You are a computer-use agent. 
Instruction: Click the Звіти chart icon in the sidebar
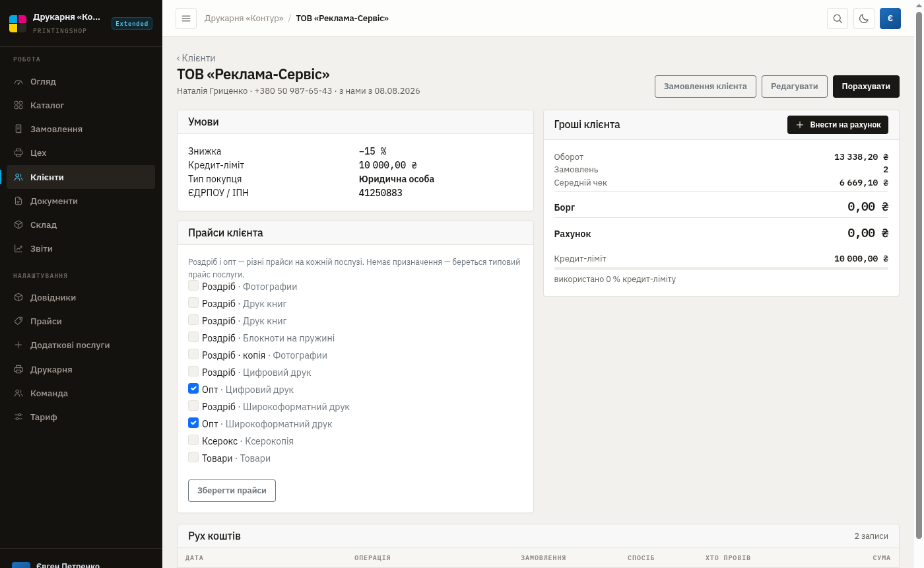[x=18, y=249]
